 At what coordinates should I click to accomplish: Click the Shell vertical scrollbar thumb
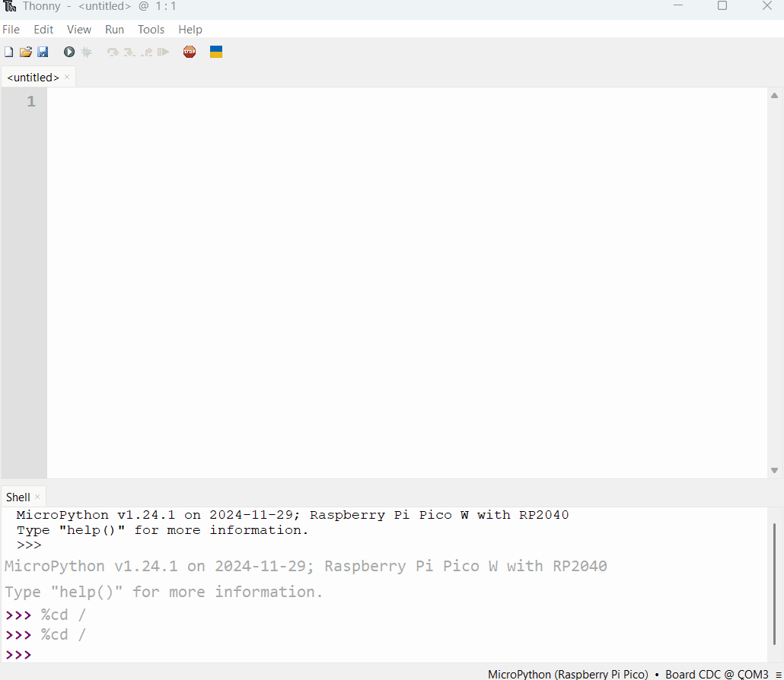[x=775, y=583]
